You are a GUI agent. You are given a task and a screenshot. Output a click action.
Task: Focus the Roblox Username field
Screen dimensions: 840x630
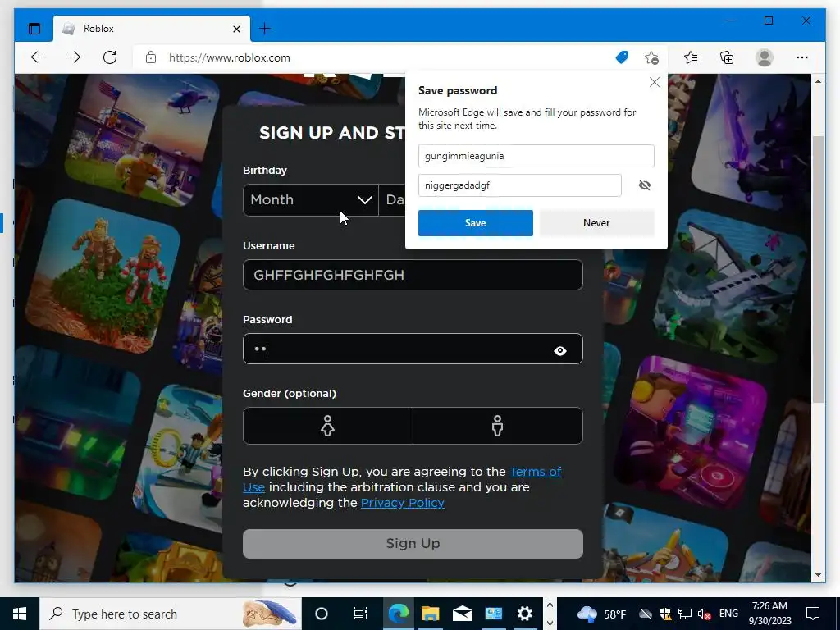[413, 275]
